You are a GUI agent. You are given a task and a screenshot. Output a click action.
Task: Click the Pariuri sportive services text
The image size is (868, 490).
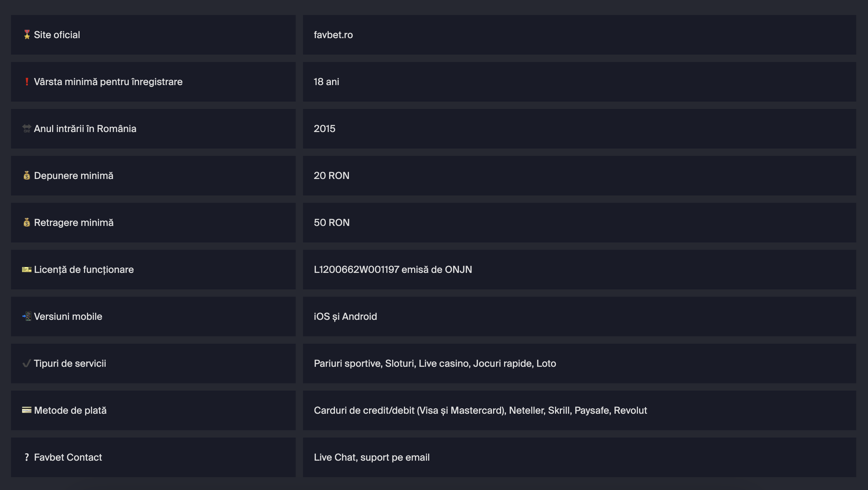tap(347, 363)
